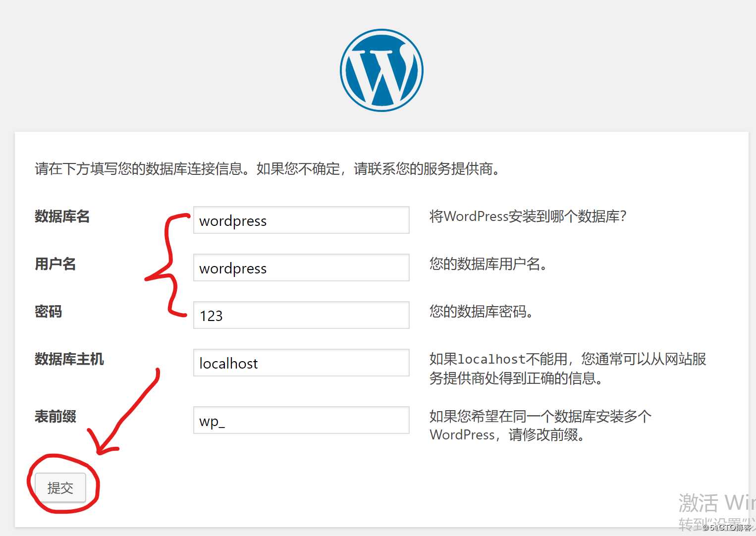
Task: Select the username field containing wordpress
Action: [301, 268]
